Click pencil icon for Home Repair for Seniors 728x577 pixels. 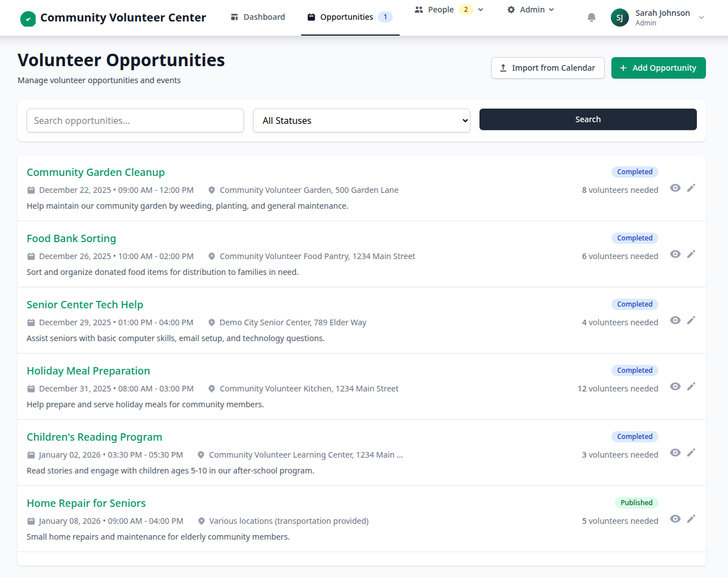tap(691, 519)
